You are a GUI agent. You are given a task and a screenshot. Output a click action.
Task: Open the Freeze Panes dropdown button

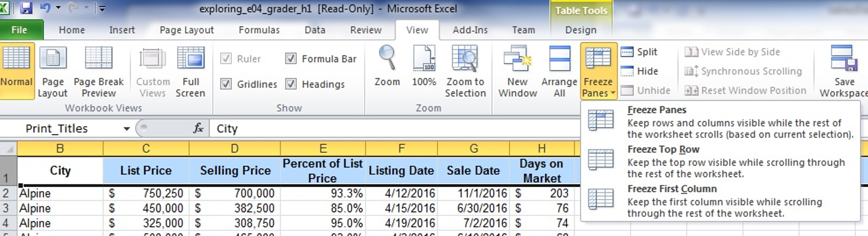[598, 71]
